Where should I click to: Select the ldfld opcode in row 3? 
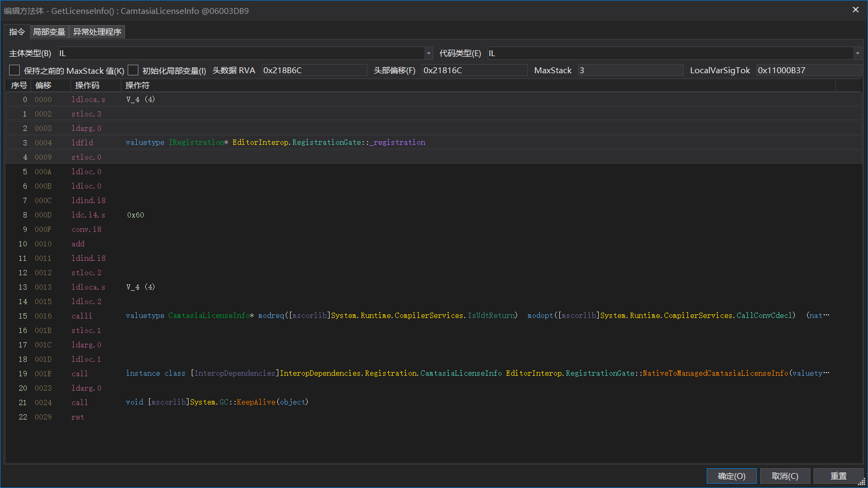pos(82,143)
